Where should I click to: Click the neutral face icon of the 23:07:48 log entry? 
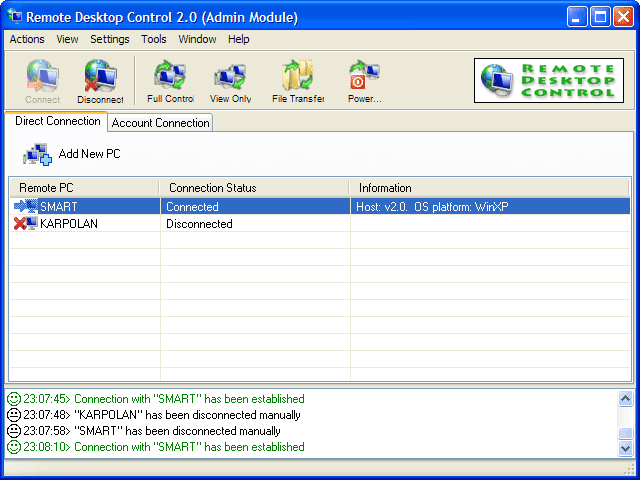tap(13, 415)
